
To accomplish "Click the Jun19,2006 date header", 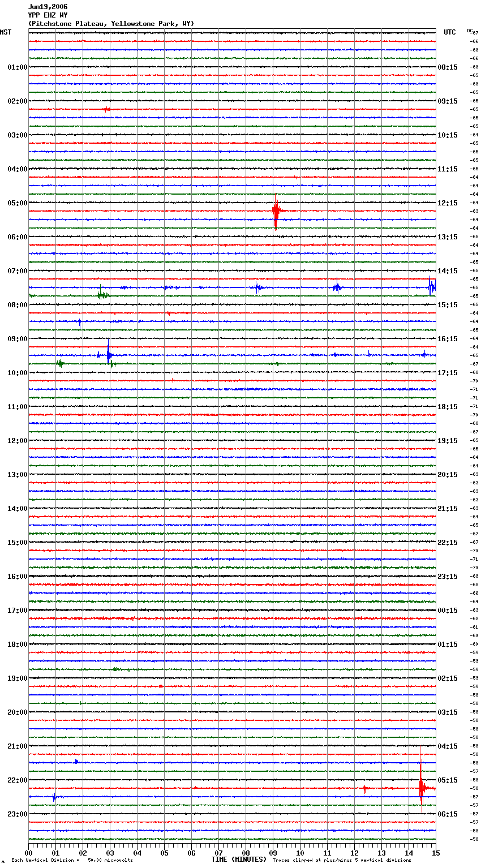I will pos(48,7).
